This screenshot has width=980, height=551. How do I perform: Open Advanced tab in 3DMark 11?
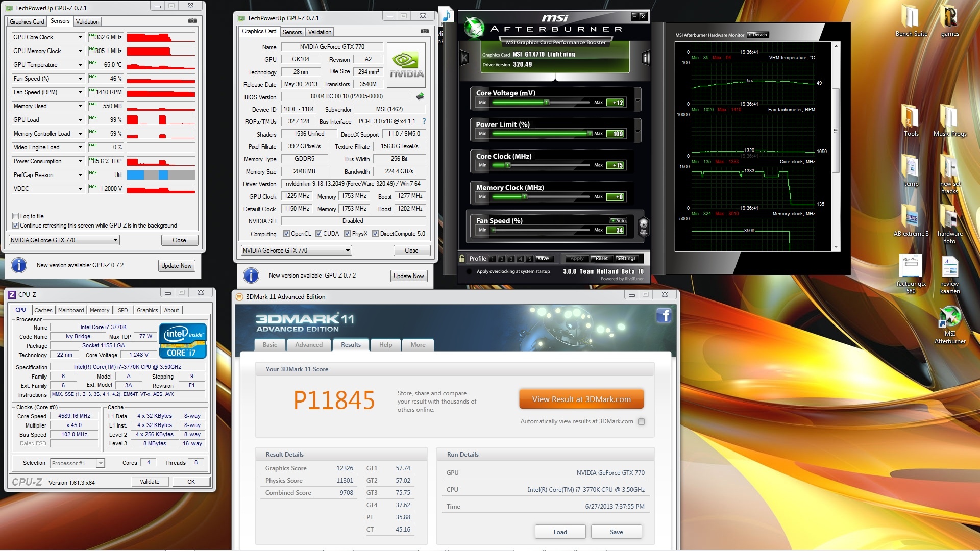click(x=308, y=345)
